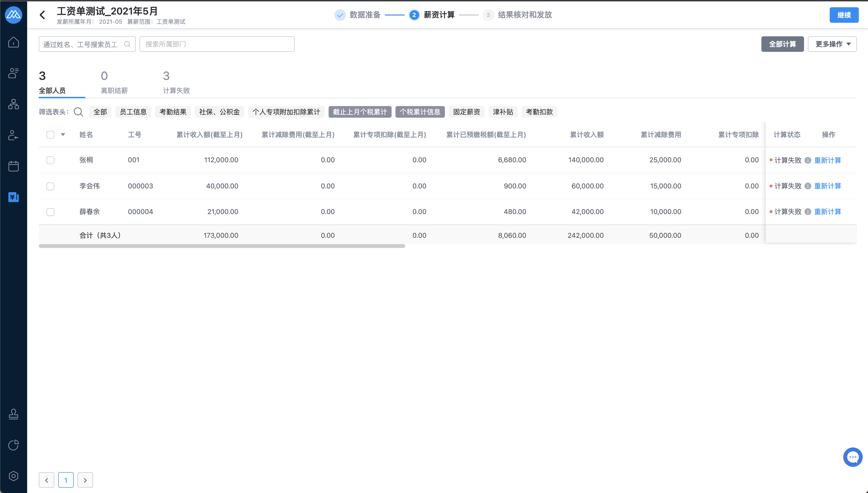Open the arrow beside the header checkbox
Screen dimensions: 868x493
(63, 135)
